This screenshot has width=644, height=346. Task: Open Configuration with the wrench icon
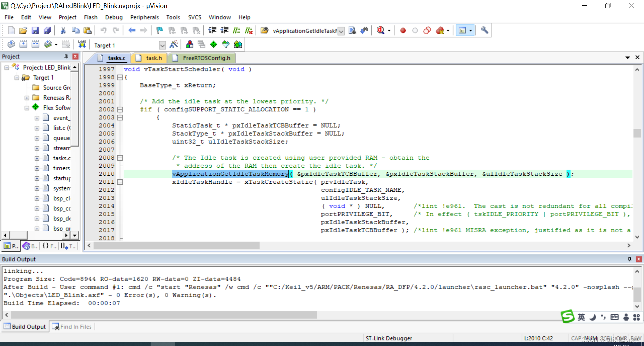484,31
